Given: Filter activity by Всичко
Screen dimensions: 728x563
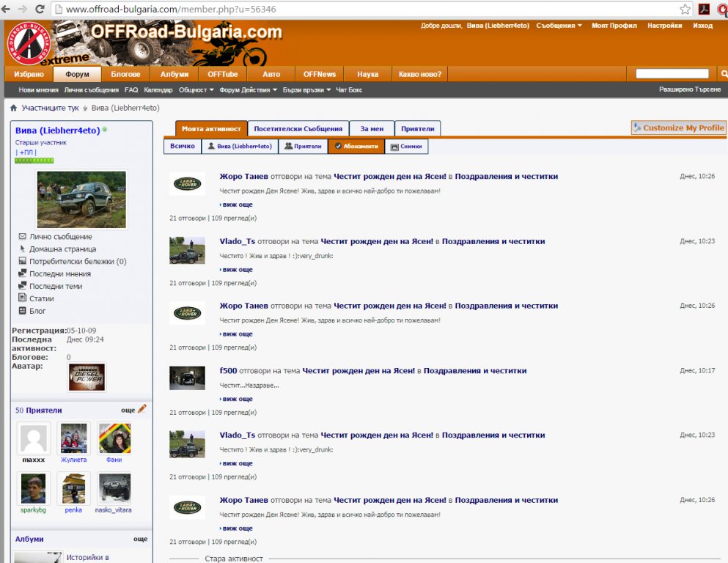Looking at the screenshot, I should pyautogui.click(x=183, y=146).
